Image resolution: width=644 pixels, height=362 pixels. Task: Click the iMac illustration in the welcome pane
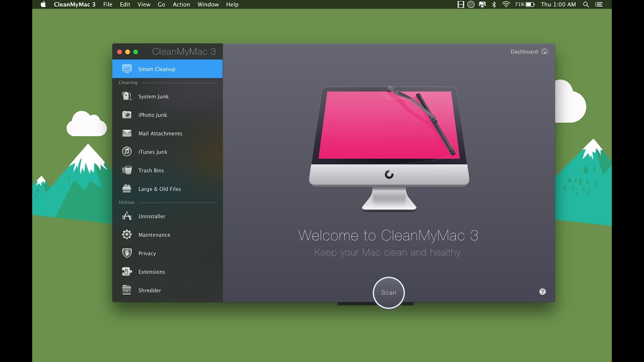389,147
